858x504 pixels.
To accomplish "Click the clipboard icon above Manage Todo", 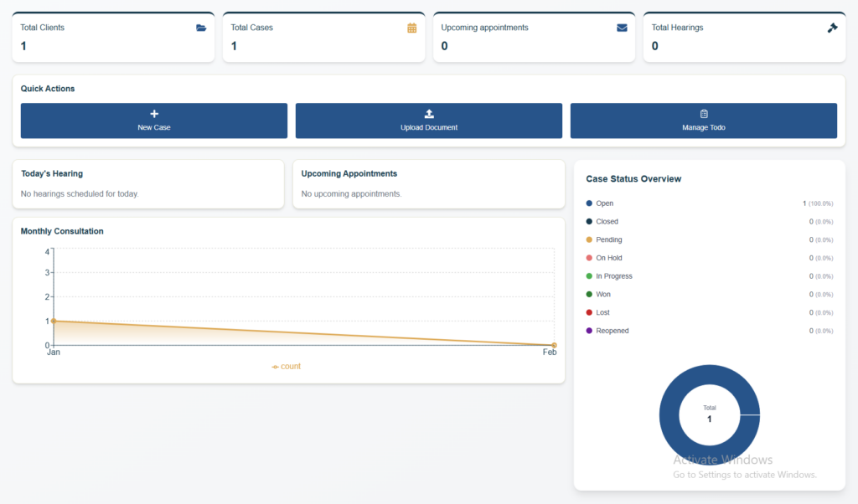I will [x=704, y=114].
